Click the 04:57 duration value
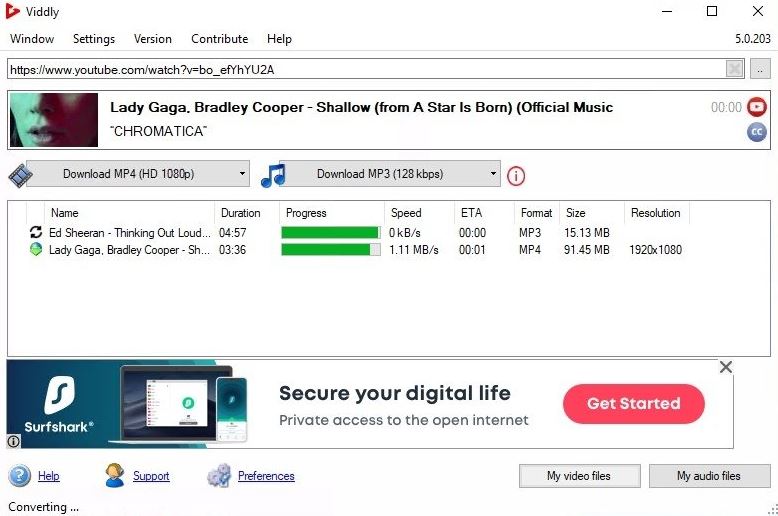 tap(232, 232)
